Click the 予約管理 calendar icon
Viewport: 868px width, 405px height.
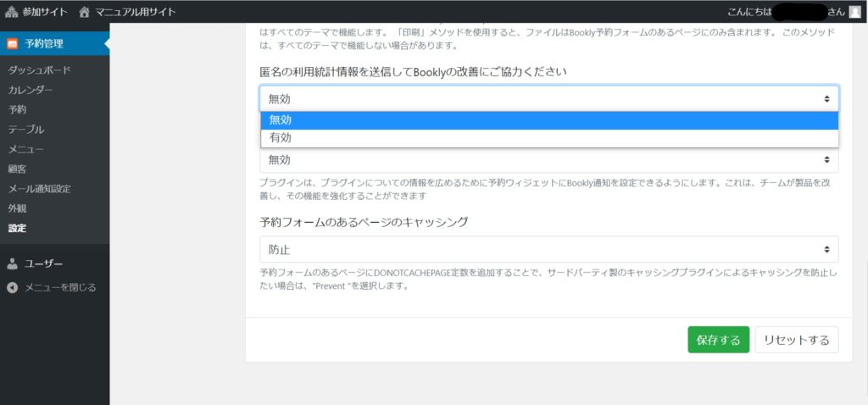(x=13, y=43)
